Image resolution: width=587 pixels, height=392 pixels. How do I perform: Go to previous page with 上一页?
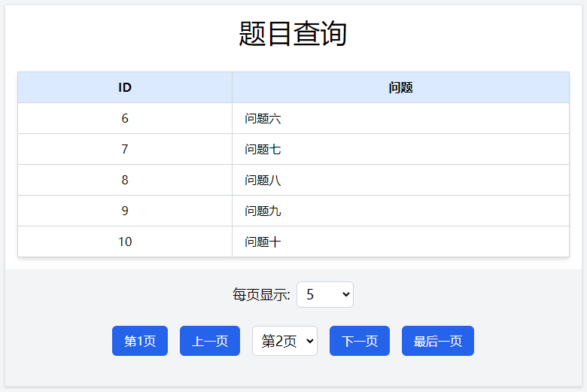point(209,341)
